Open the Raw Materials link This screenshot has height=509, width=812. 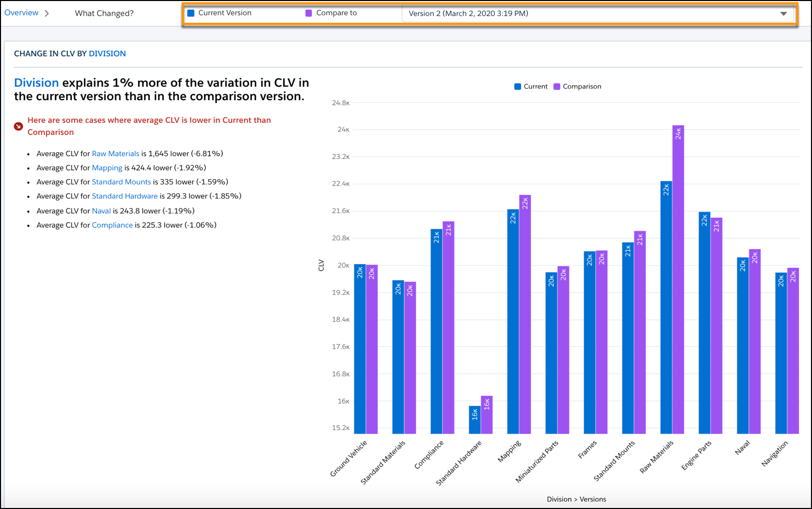pyautogui.click(x=115, y=153)
